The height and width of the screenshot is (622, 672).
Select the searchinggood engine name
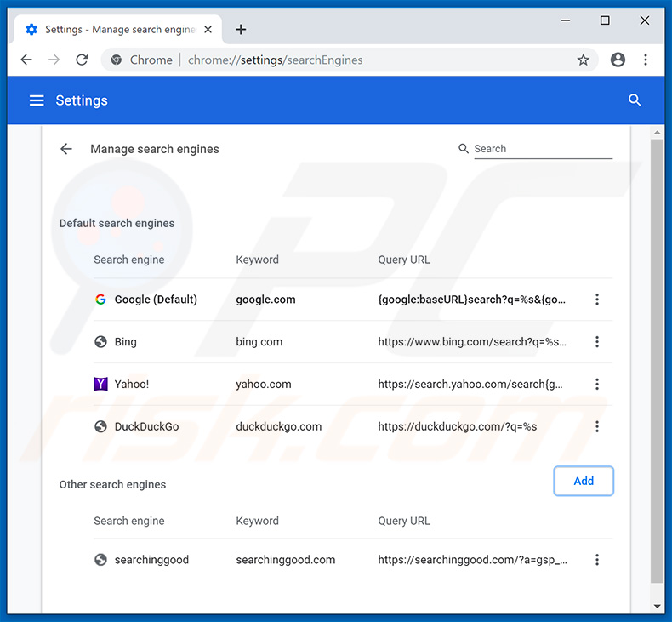(x=151, y=560)
